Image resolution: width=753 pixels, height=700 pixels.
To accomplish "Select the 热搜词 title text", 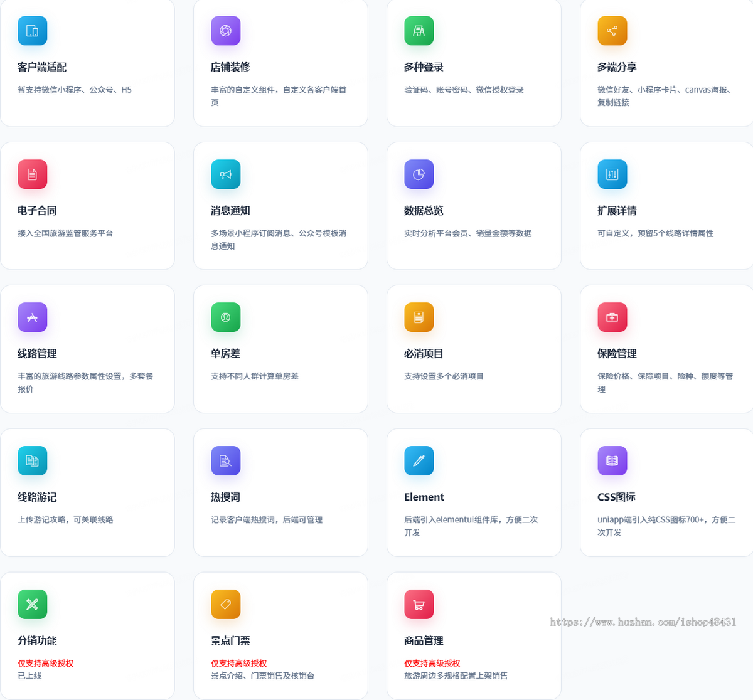I will (x=225, y=497).
